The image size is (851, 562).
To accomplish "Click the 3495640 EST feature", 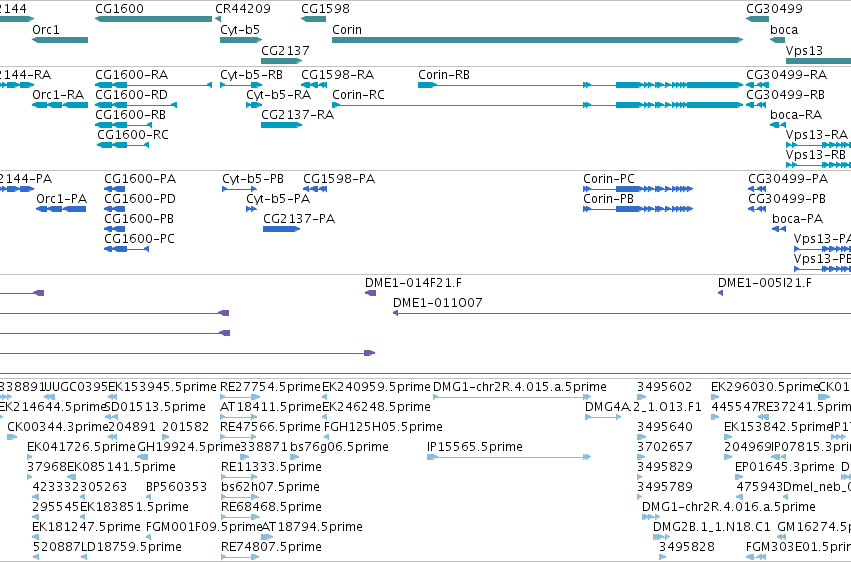I will [x=642, y=437].
